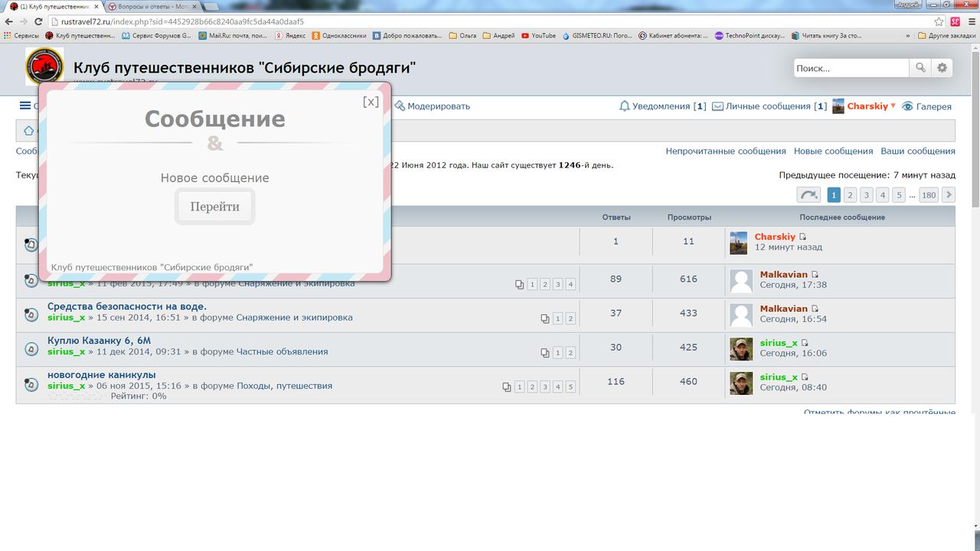Click the search magnifier icon

(920, 68)
